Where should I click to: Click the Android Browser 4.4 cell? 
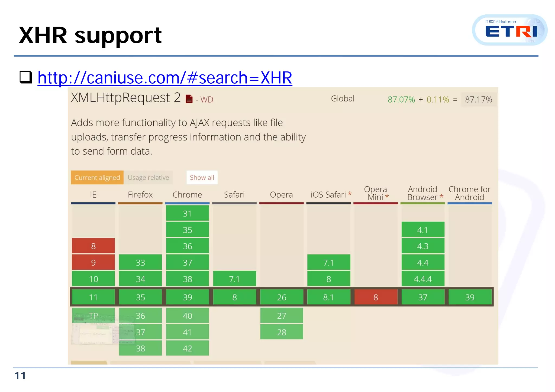click(423, 262)
